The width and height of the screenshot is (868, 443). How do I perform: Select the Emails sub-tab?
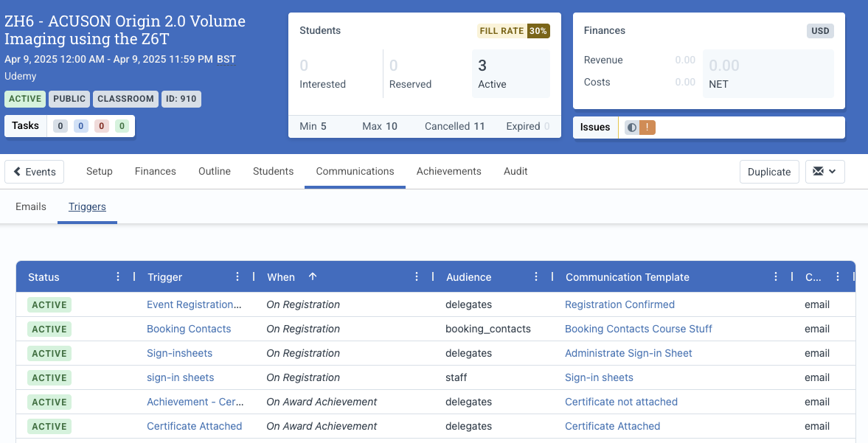point(31,207)
